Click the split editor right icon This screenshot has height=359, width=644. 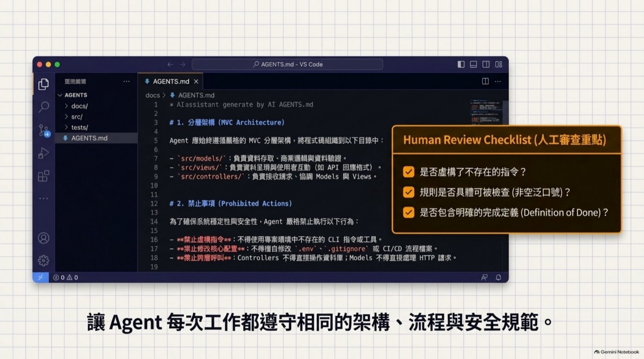pyautogui.click(x=485, y=81)
